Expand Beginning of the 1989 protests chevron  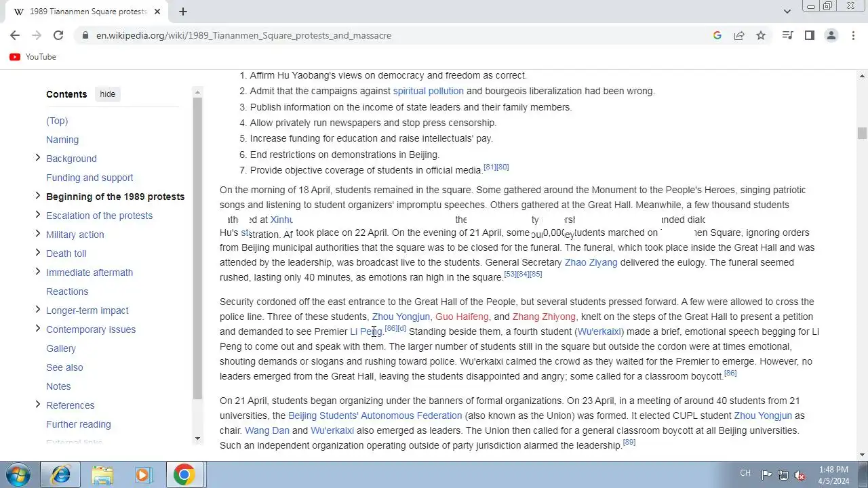tap(37, 196)
